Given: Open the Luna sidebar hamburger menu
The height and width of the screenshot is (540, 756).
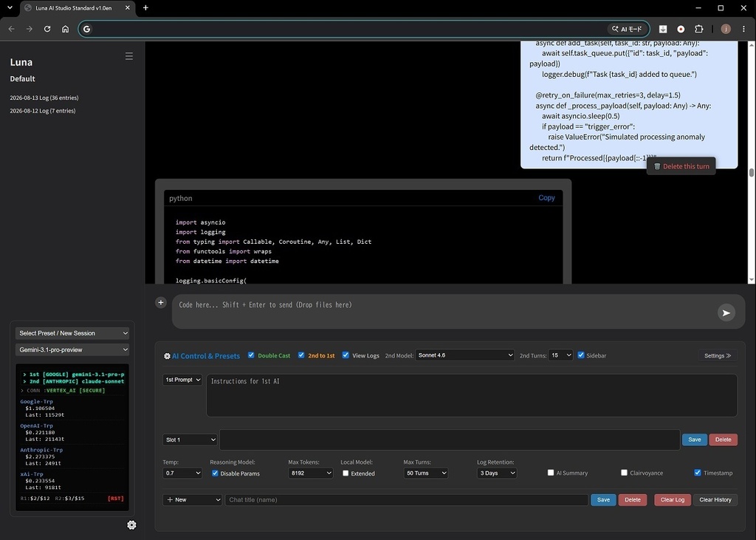Looking at the screenshot, I should [x=128, y=56].
